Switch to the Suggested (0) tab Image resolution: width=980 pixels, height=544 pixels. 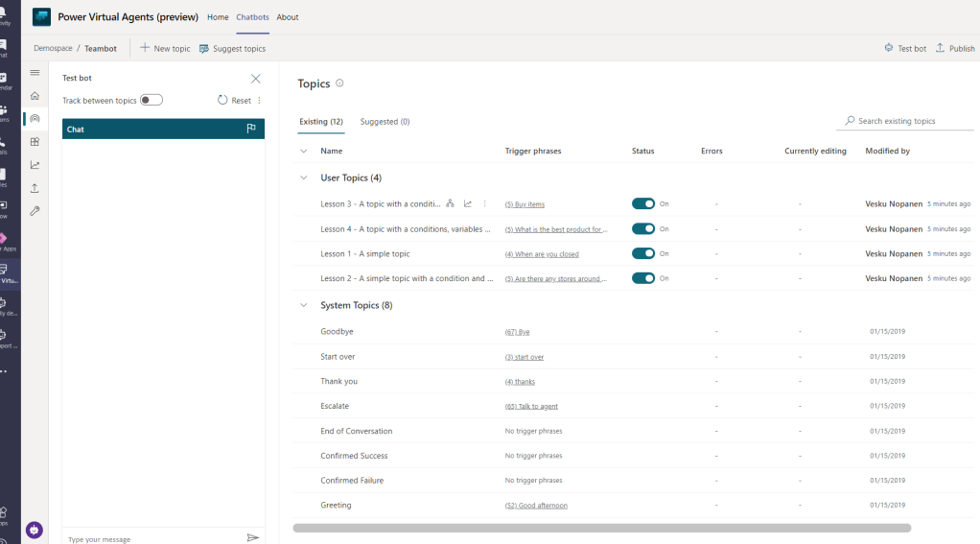click(385, 122)
